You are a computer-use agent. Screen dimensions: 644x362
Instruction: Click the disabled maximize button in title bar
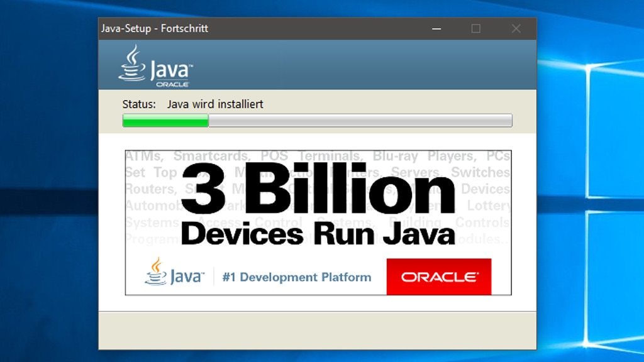[x=476, y=29]
